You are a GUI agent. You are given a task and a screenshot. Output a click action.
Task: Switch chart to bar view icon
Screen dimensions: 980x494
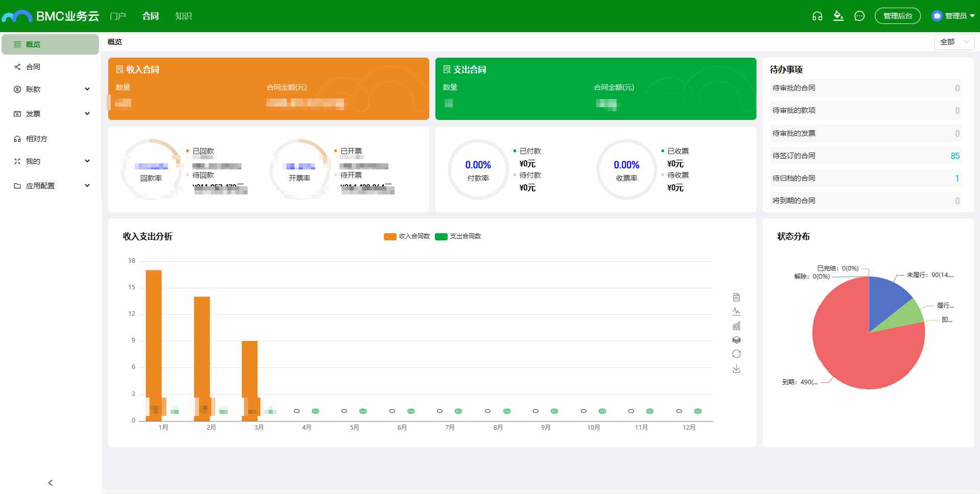[736, 326]
